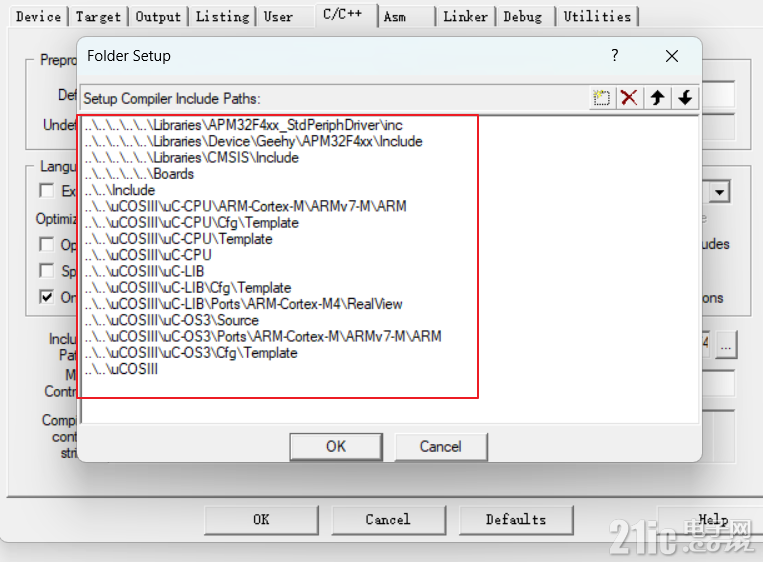763x562 pixels.
Task: Open Folder Setup help question mark
Action: [x=615, y=55]
